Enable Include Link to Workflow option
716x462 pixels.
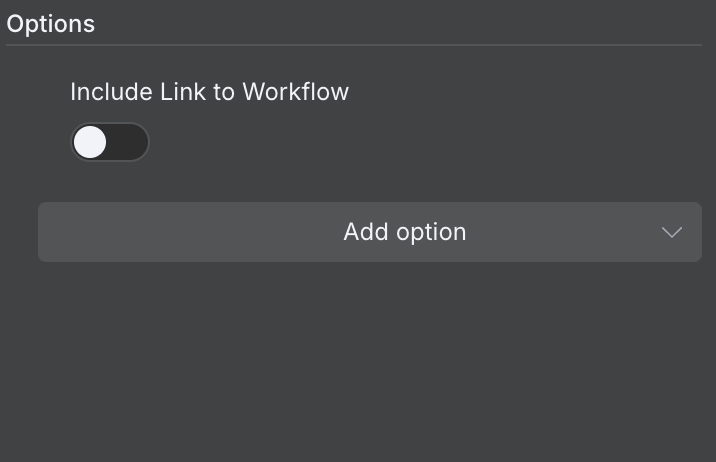click(109, 142)
